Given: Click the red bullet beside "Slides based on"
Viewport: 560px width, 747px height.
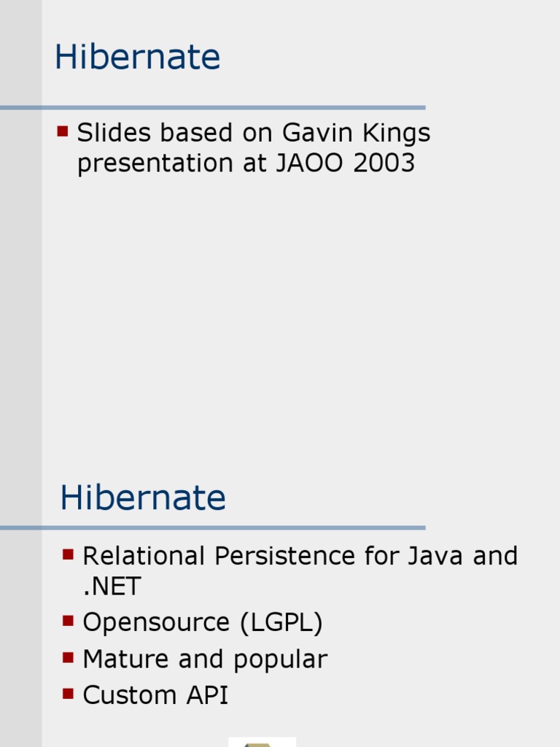Looking at the screenshot, I should coord(62,131).
